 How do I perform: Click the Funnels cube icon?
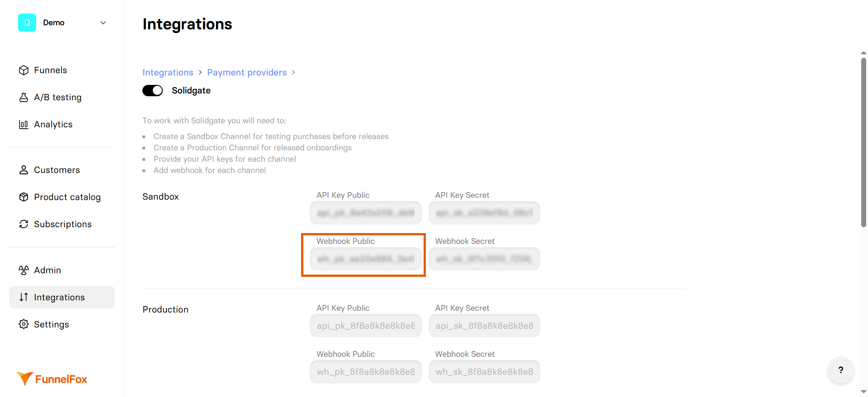click(24, 70)
